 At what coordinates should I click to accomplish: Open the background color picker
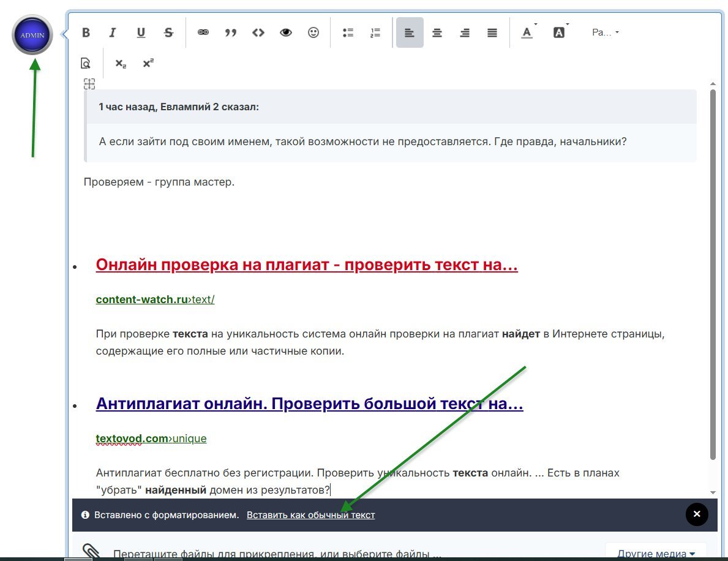560,32
